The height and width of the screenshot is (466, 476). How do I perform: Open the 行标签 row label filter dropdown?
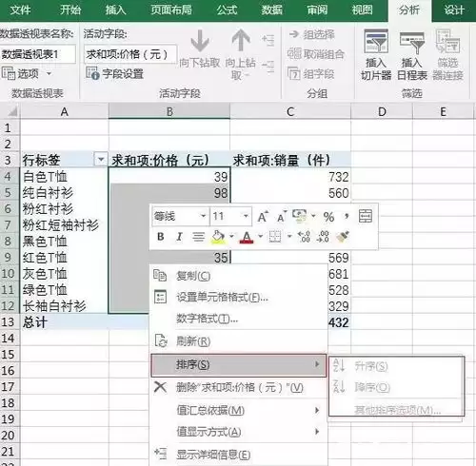click(x=101, y=160)
